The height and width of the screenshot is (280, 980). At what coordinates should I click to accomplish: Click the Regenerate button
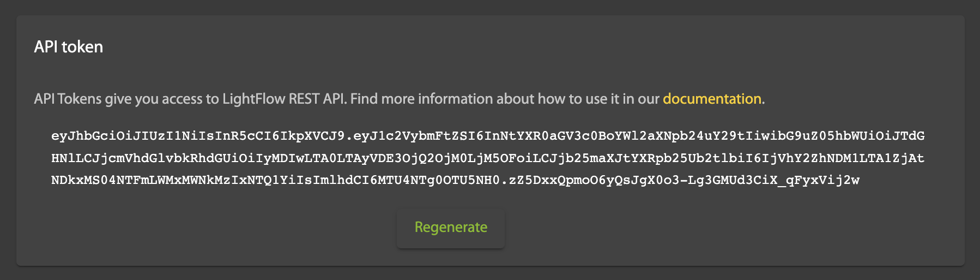(451, 228)
